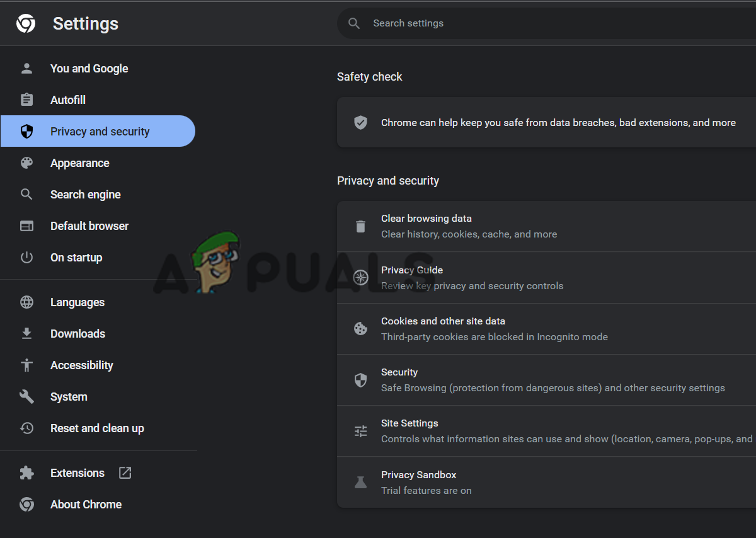Click the Safety check shield icon
756x538 pixels.
(360, 123)
